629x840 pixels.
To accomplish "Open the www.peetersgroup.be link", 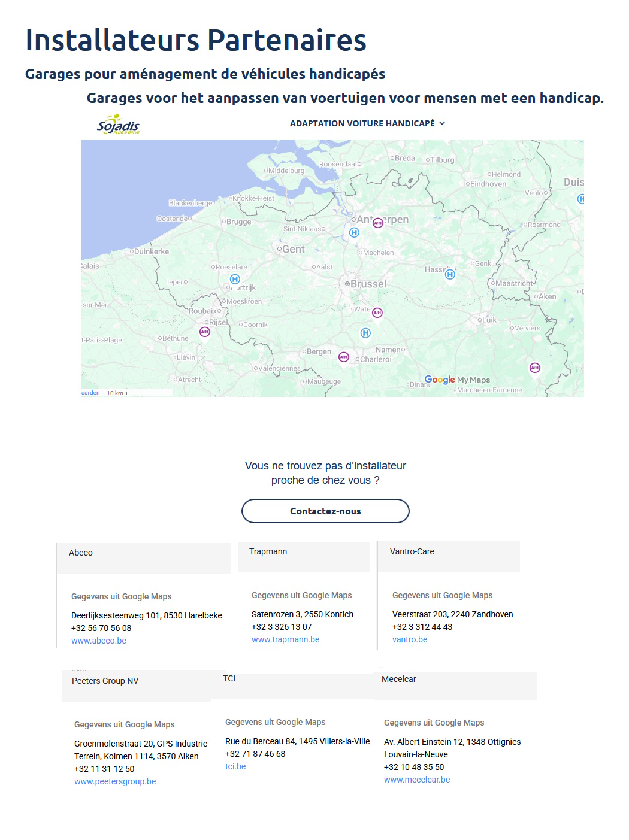I will 115,781.
